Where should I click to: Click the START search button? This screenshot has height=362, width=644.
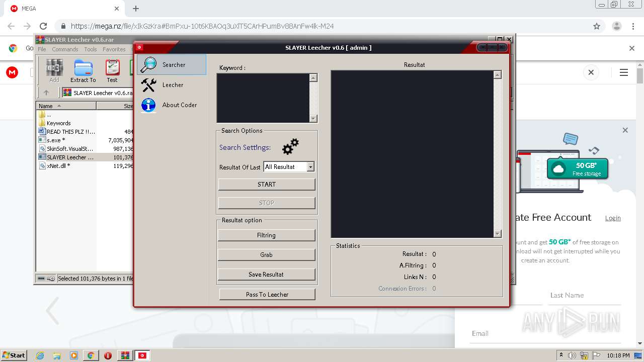click(x=267, y=185)
